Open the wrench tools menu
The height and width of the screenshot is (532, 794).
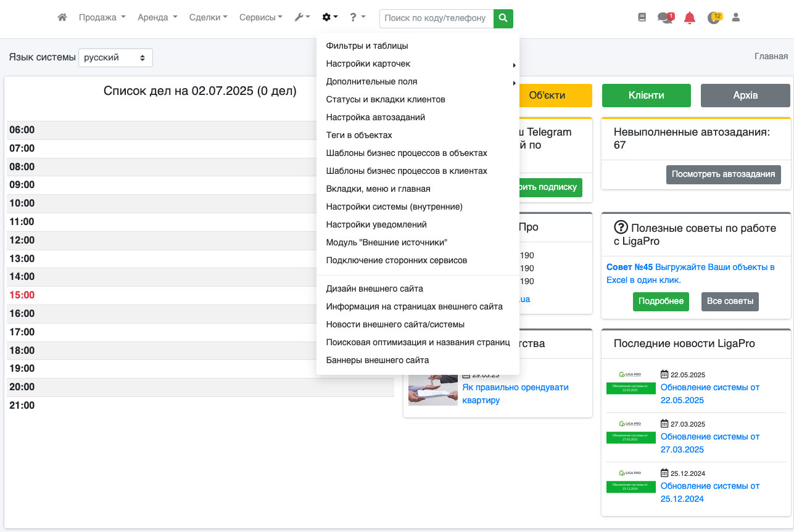(302, 18)
